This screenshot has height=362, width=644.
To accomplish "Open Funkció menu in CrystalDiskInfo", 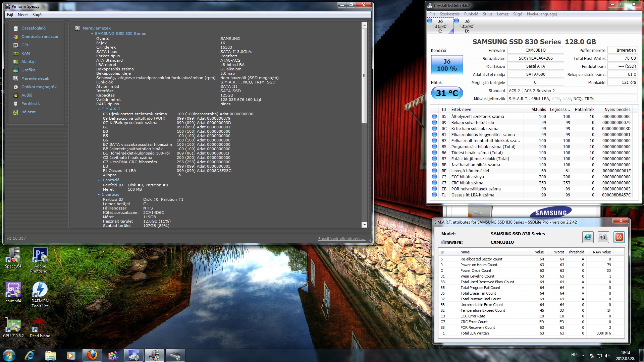I will [471, 14].
